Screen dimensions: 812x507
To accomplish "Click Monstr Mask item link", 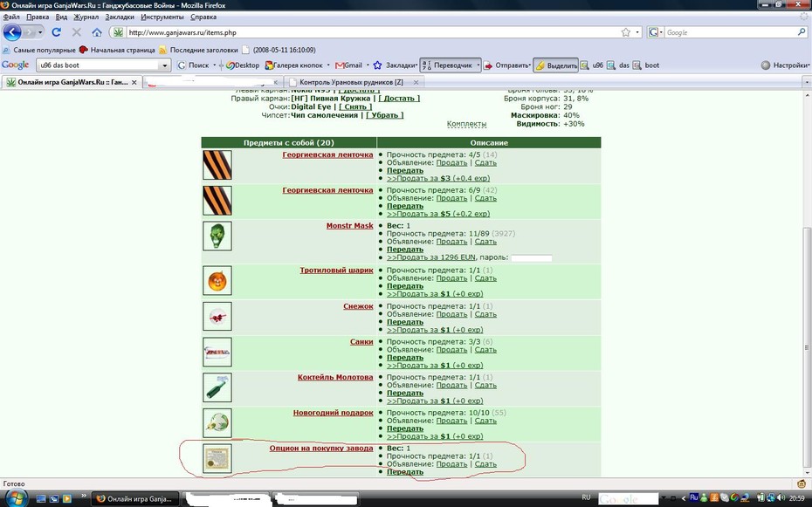I will pos(349,225).
